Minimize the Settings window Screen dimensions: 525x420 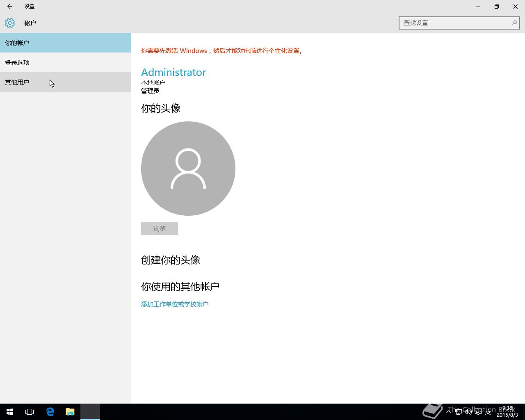(x=478, y=7)
